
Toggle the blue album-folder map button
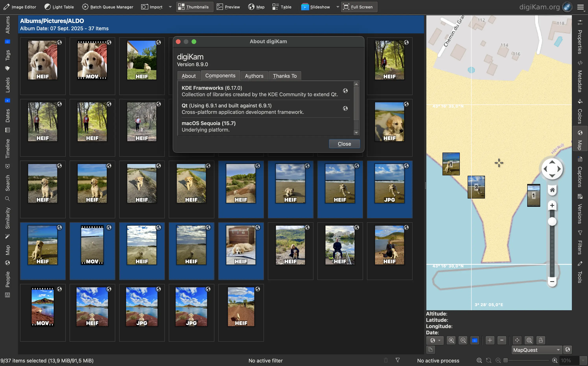[475, 340]
